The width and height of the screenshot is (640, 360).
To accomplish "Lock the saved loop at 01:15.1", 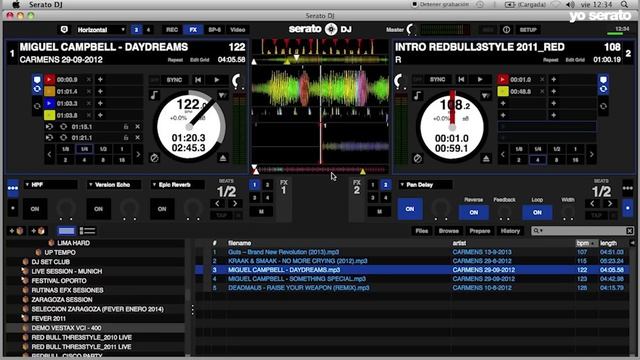I will click(126, 127).
